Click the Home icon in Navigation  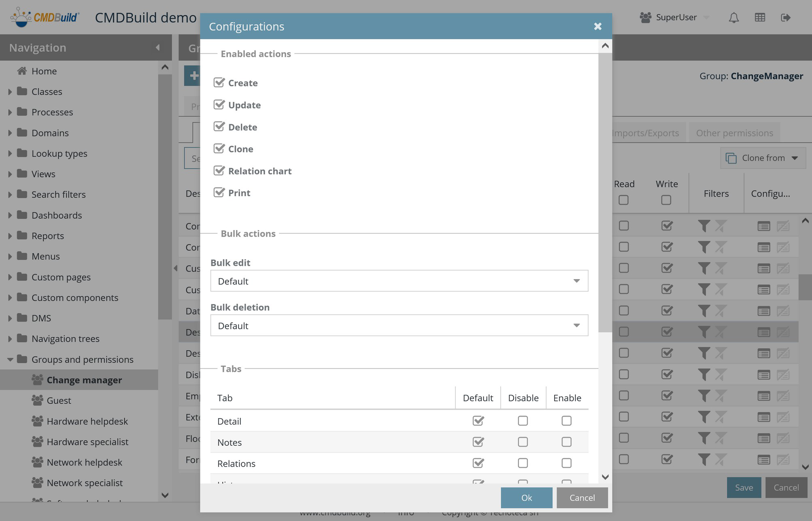point(22,71)
